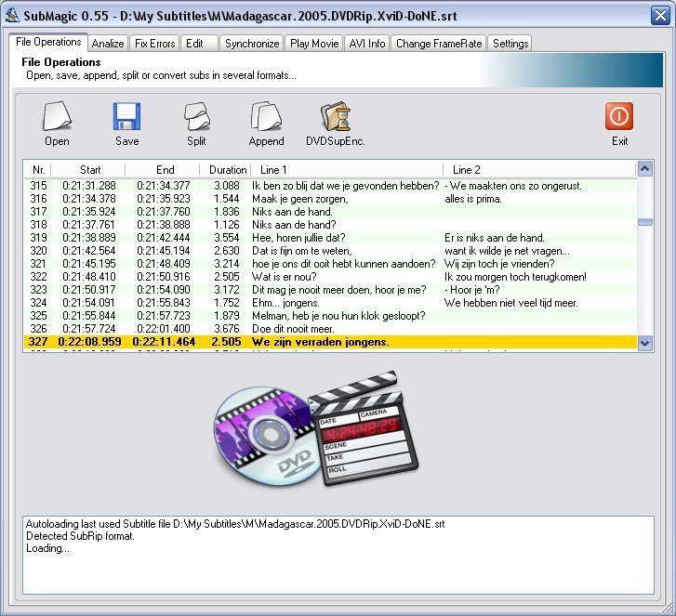
Task: Switch to Change FrameRate tab
Action: (439, 44)
